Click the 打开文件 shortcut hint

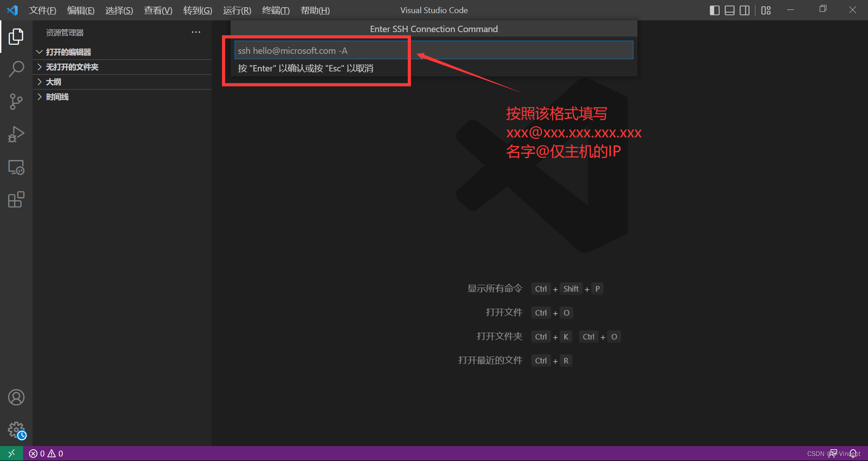(x=504, y=312)
